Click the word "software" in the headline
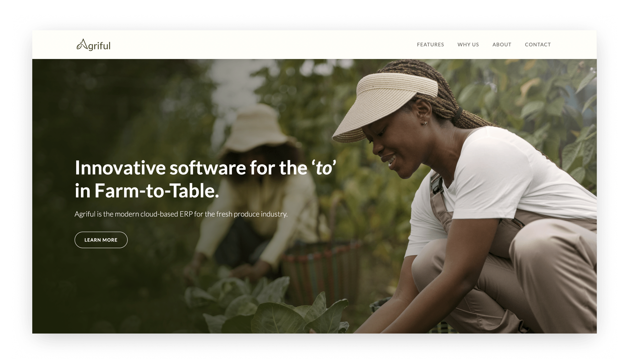 208,168
